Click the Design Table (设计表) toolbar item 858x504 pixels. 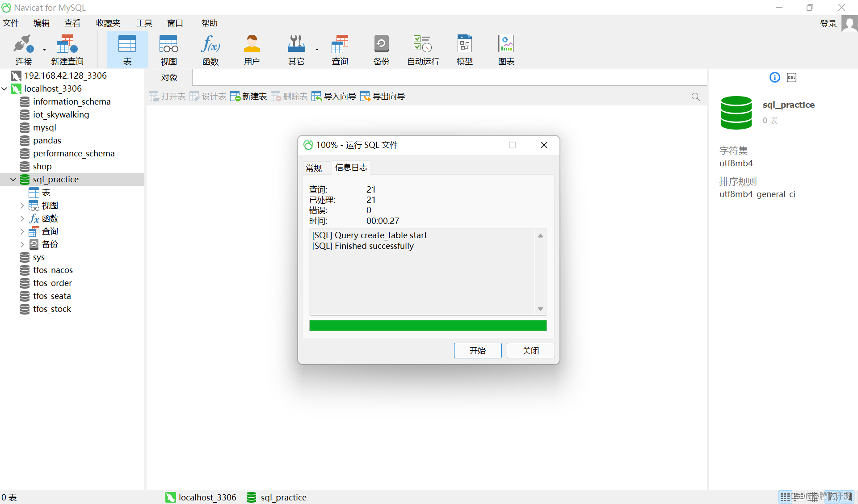click(208, 96)
